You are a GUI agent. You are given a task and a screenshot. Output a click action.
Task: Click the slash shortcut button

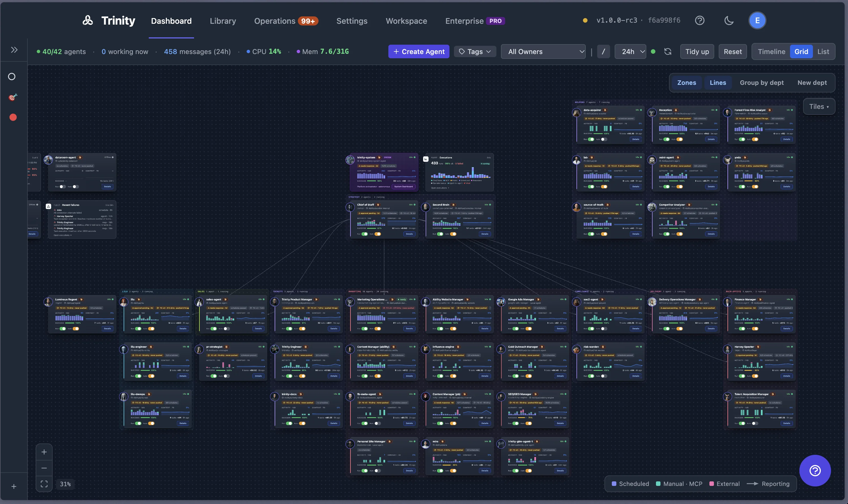(603, 52)
